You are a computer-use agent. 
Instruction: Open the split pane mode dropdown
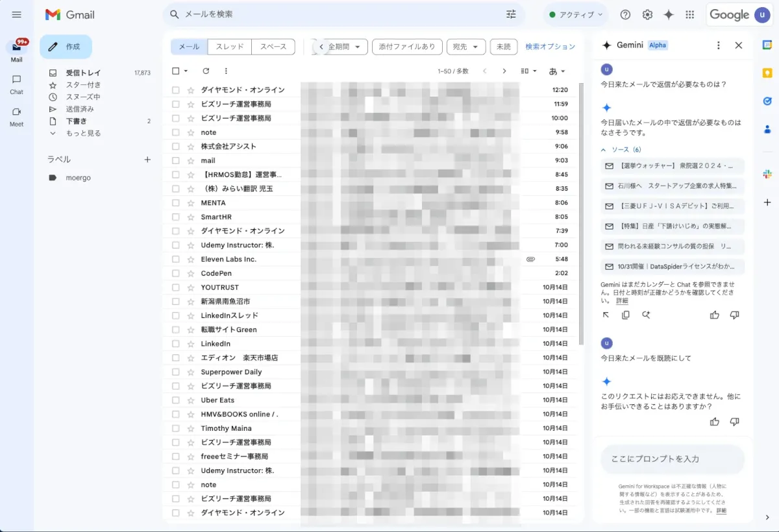point(529,71)
